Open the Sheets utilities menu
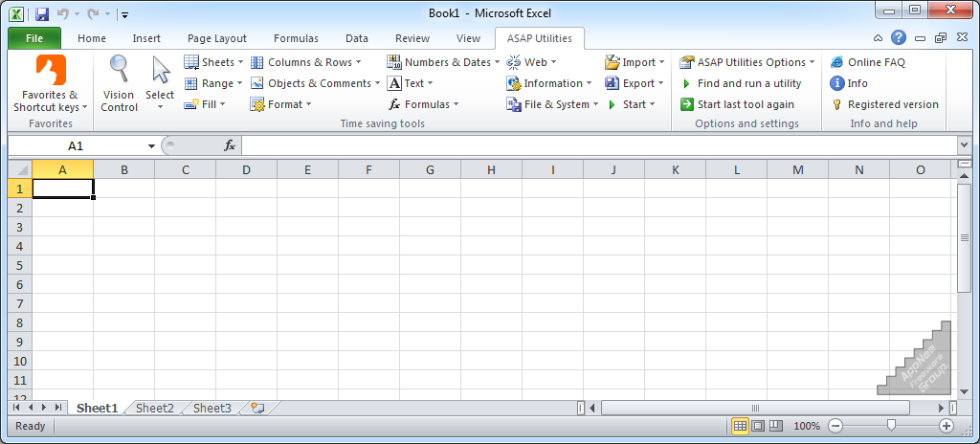 213,62
